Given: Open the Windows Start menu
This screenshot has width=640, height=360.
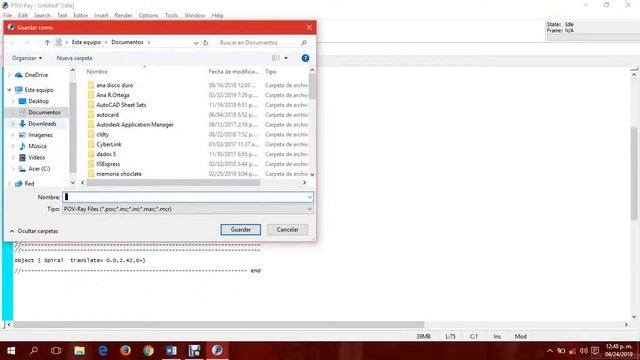Looking at the screenshot, I should tap(11, 351).
